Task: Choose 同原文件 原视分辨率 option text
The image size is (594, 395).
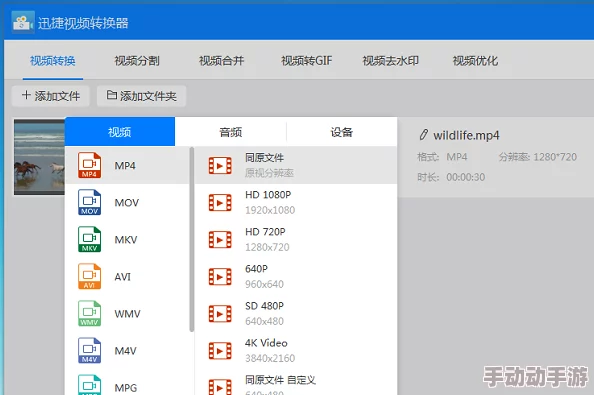Action: coord(269,165)
